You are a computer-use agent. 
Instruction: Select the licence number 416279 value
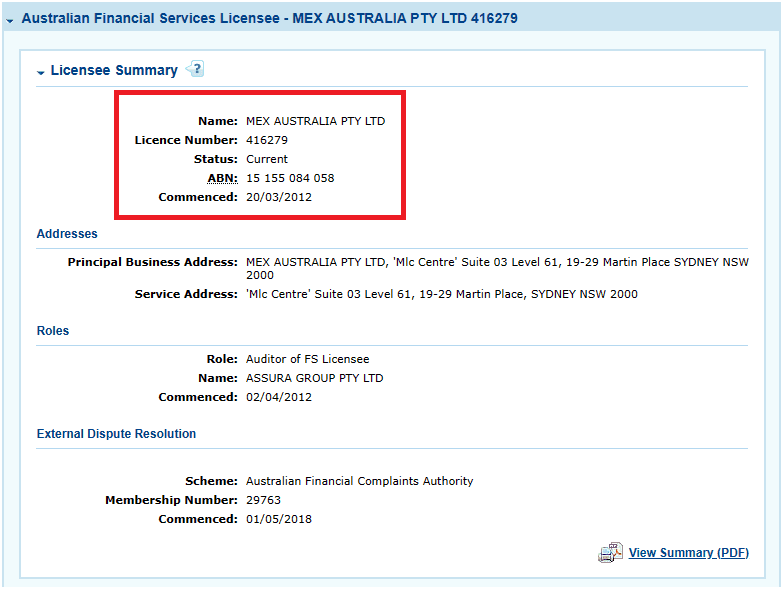point(267,140)
